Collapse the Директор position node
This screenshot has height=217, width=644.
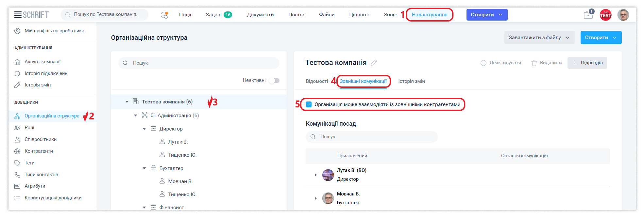coord(144,129)
